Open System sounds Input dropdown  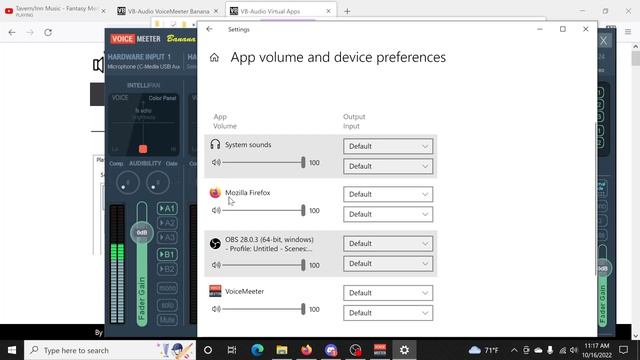point(388,166)
